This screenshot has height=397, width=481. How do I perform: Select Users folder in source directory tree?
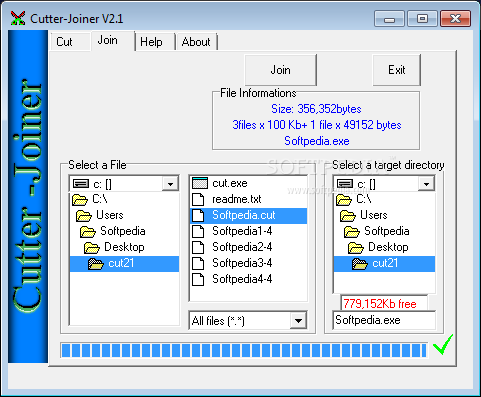click(124, 215)
